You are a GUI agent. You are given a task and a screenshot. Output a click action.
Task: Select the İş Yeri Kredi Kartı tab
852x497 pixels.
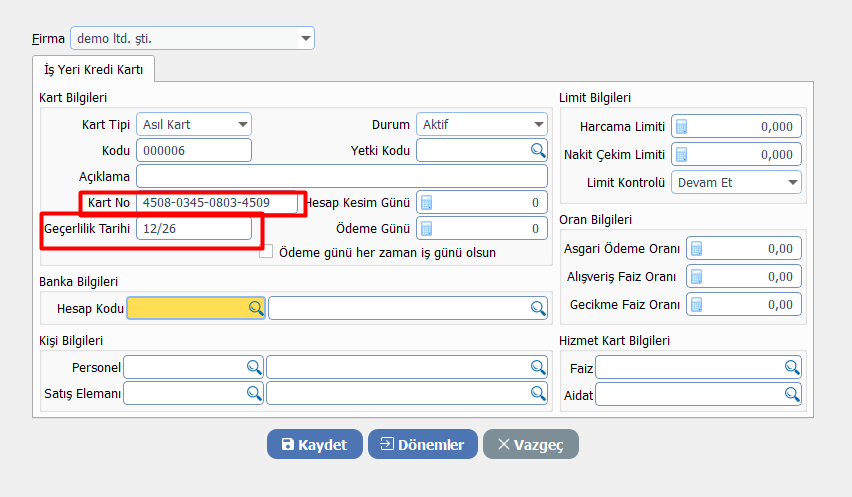coord(93,69)
